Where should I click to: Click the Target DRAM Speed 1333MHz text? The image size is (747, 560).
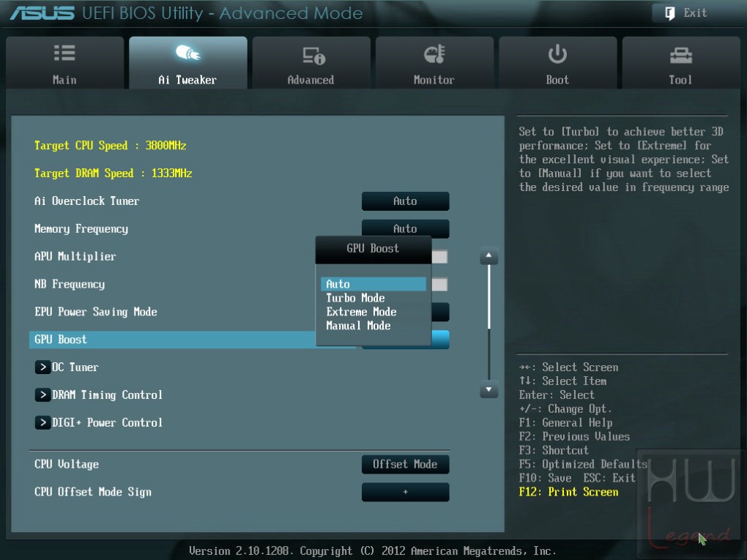pyautogui.click(x=113, y=173)
